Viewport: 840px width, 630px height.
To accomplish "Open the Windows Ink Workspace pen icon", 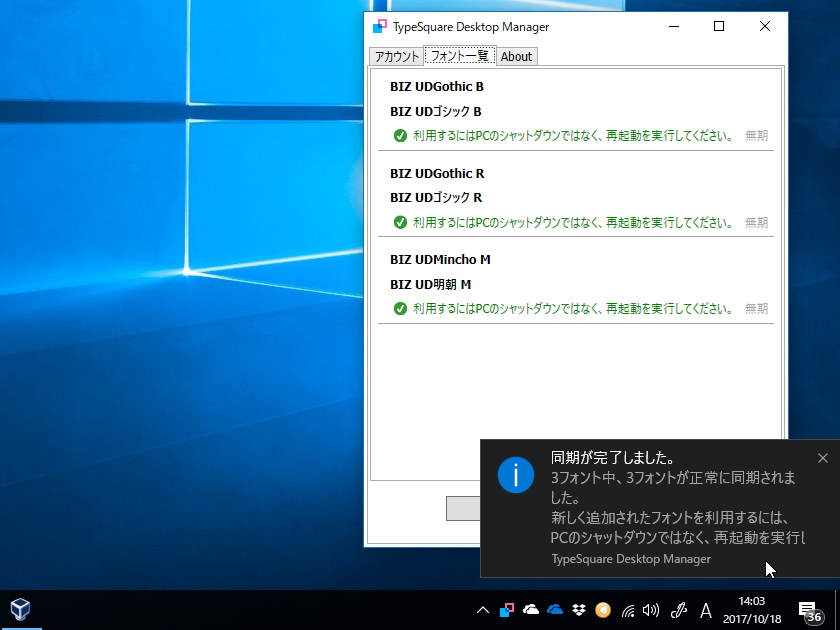I will tap(679, 609).
